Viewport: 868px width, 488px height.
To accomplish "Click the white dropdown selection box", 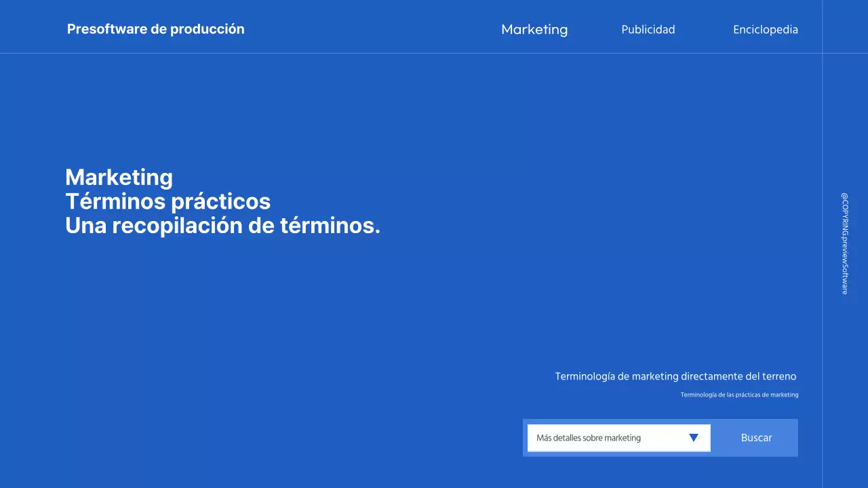I will [x=618, y=438].
